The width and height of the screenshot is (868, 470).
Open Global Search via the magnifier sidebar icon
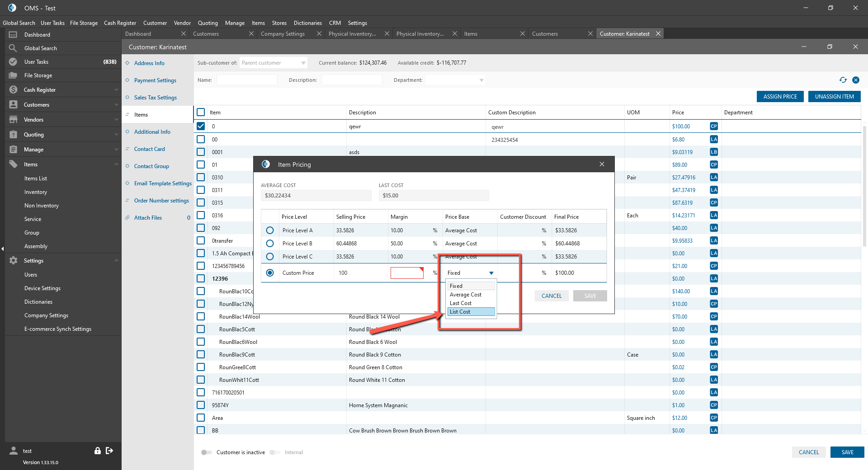pyautogui.click(x=13, y=48)
